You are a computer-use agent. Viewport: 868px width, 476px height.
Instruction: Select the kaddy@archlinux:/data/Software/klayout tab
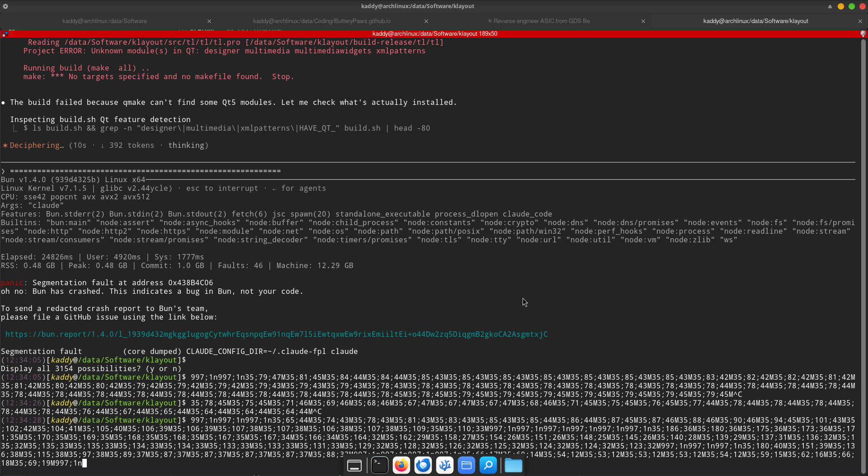click(x=755, y=21)
